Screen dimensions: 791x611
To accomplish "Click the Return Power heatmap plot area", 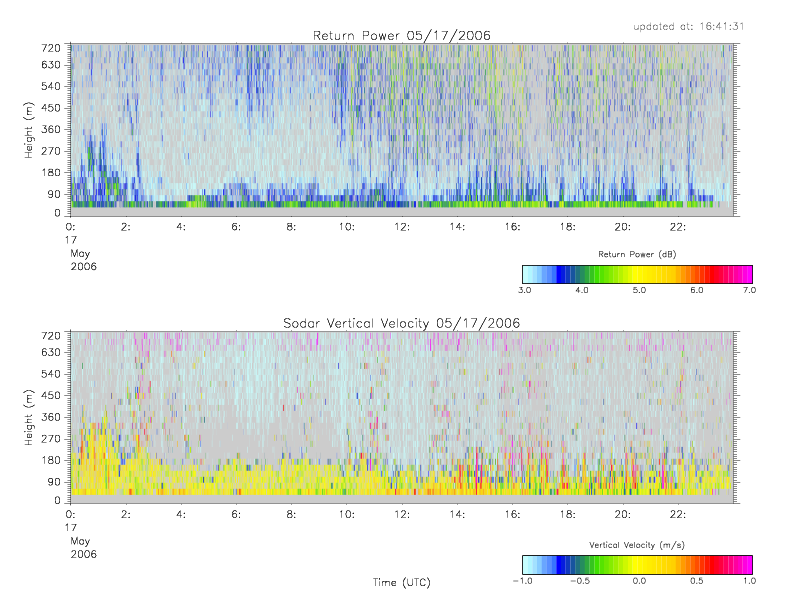I will click(x=402, y=130).
